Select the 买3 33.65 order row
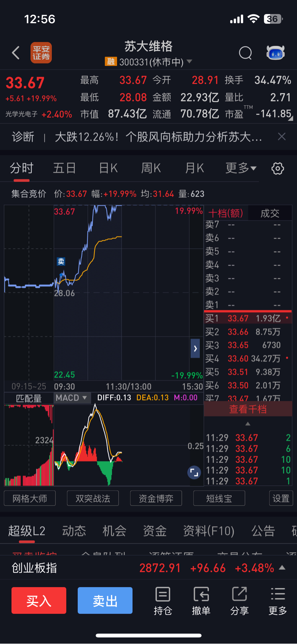297x644 pixels. click(248, 345)
